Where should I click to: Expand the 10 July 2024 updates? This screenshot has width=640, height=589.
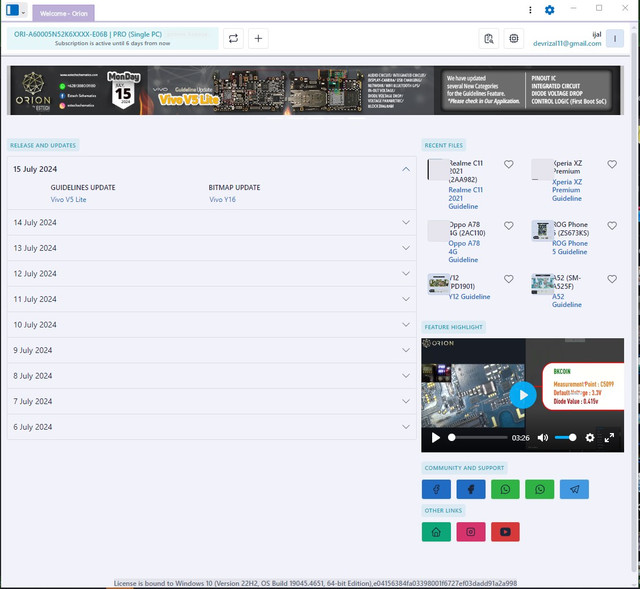pos(212,325)
